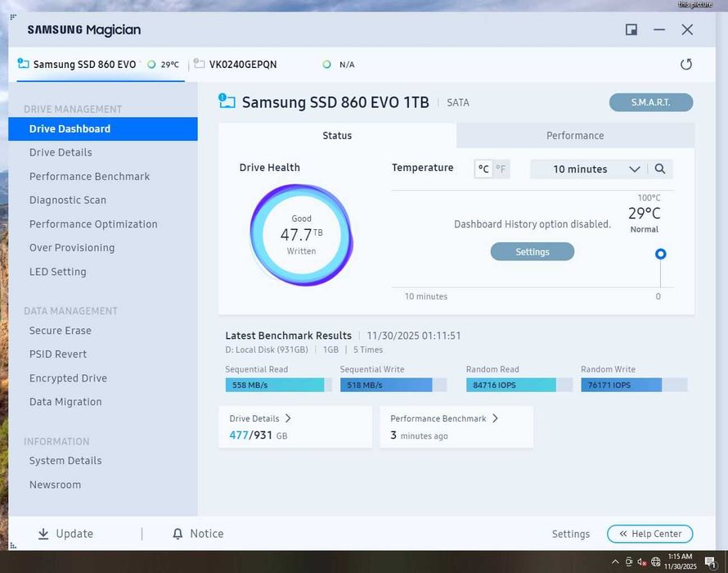
Task: Click the Drive Health circular gauge
Action: [x=301, y=235]
